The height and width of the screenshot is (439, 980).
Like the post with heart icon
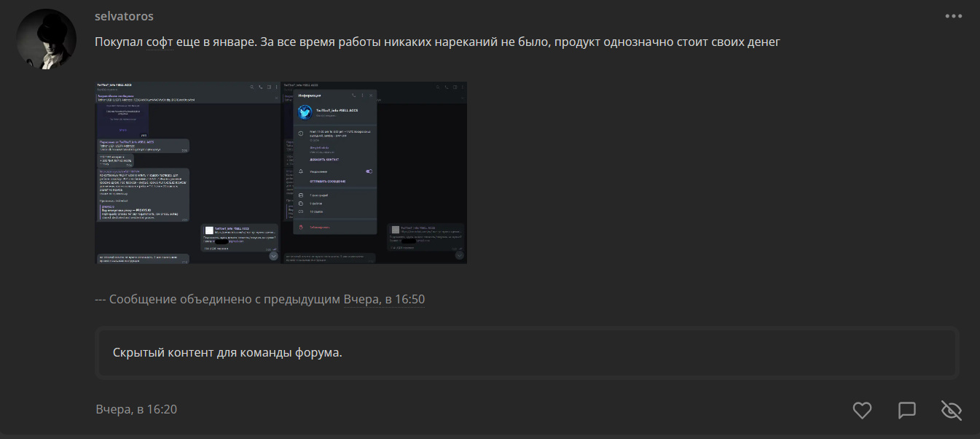[862, 411]
